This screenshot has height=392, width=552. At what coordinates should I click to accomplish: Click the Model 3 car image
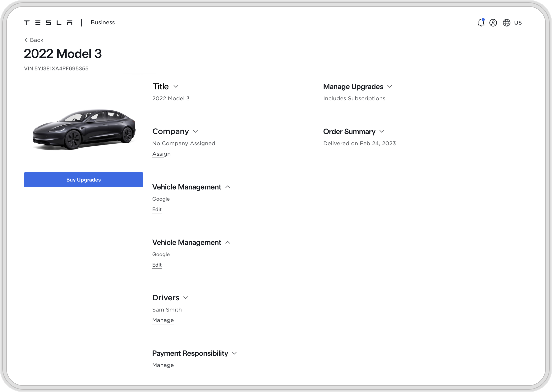(84, 130)
